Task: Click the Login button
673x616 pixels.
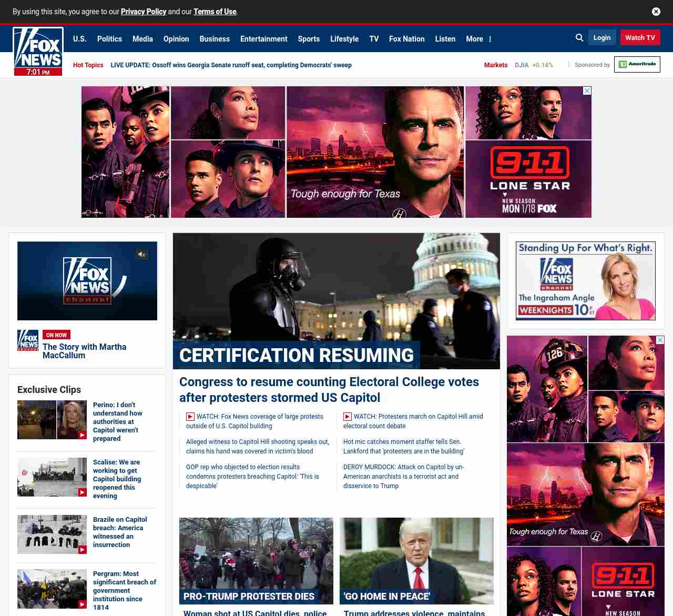Action: click(601, 38)
